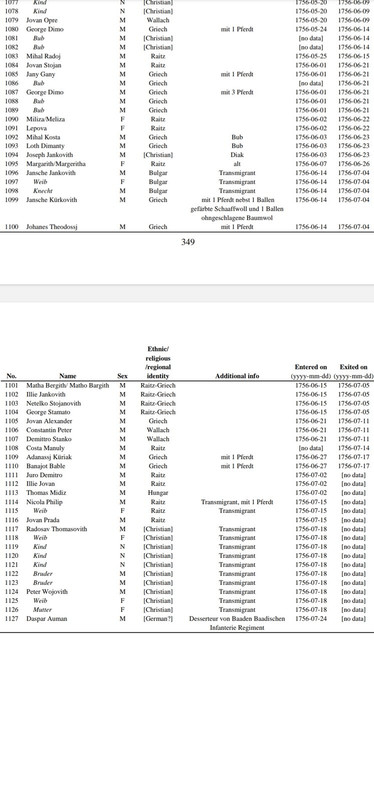Select 'Transmigrant, mit 1 Pferdt' cell
374x800 pixels.
click(237, 502)
